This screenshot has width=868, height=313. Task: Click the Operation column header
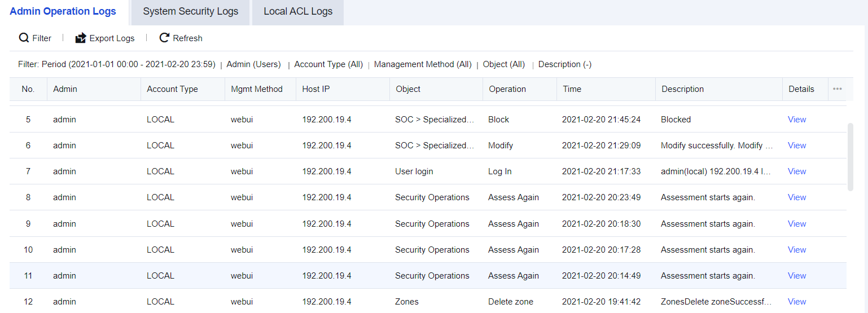pyautogui.click(x=507, y=89)
